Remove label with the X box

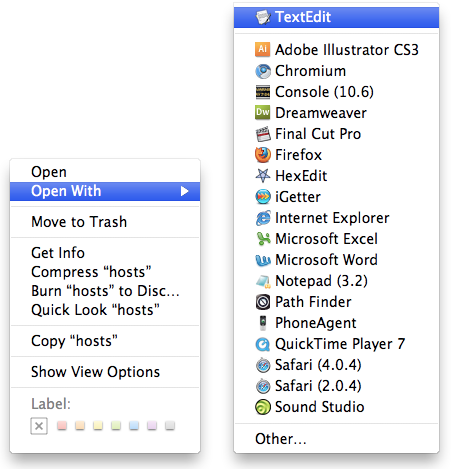[x=39, y=426]
